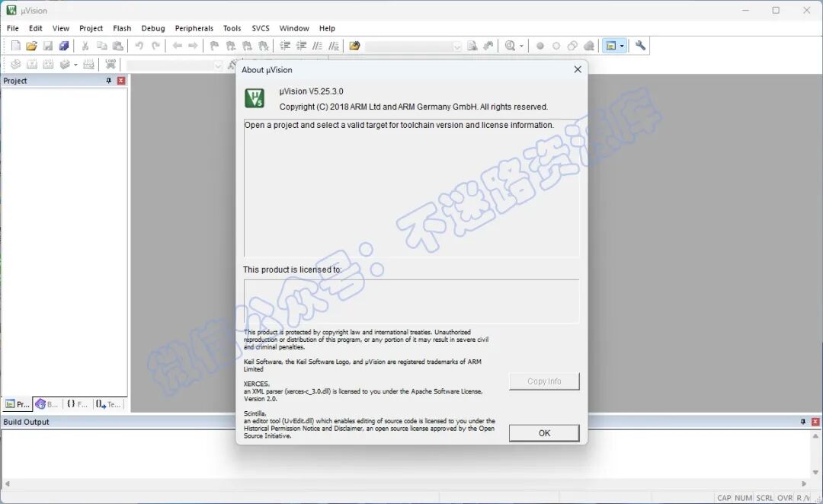The image size is (823, 504).
Task: Click the Redo arrow icon
Action: (156, 46)
